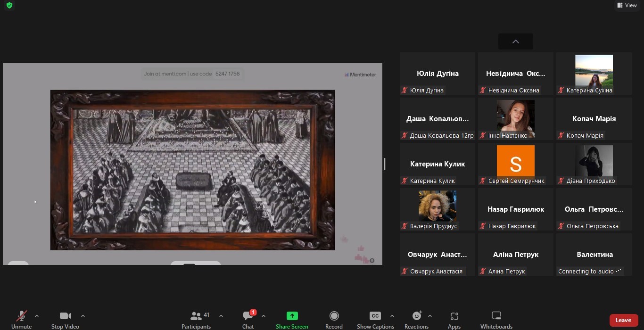Open the Chat panel
The height and width of the screenshot is (330, 644).
pyautogui.click(x=248, y=320)
